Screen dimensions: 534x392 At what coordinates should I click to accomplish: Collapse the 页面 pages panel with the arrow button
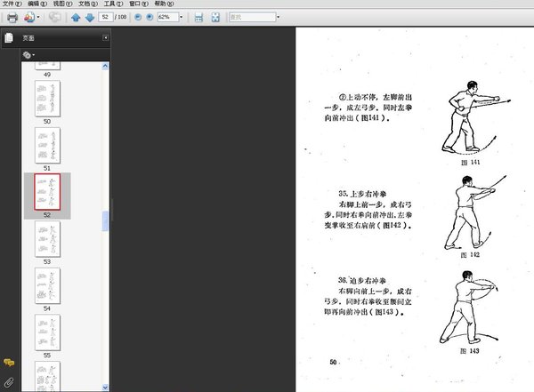tap(106, 37)
